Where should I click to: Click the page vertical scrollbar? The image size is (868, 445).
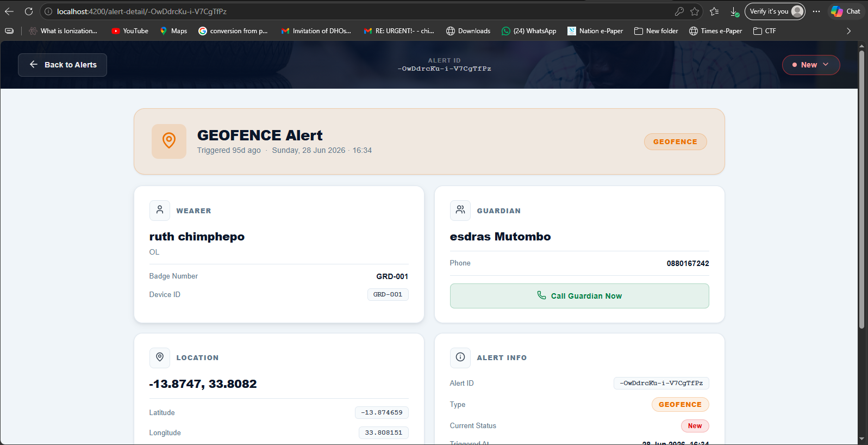click(x=861, y=189)
